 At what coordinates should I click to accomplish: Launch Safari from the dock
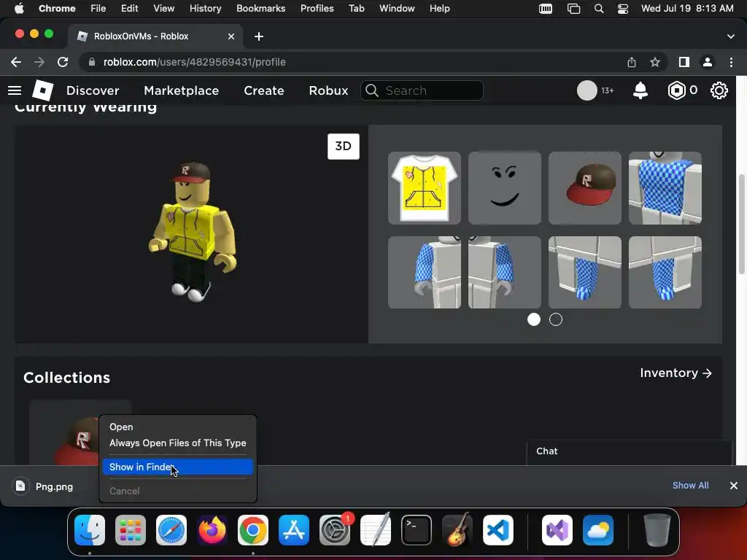tap(171, 530)
